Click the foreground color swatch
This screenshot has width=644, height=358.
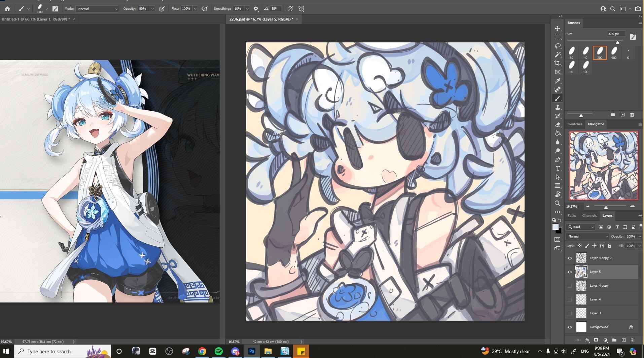pyautogui.click(x=556, y=227)
